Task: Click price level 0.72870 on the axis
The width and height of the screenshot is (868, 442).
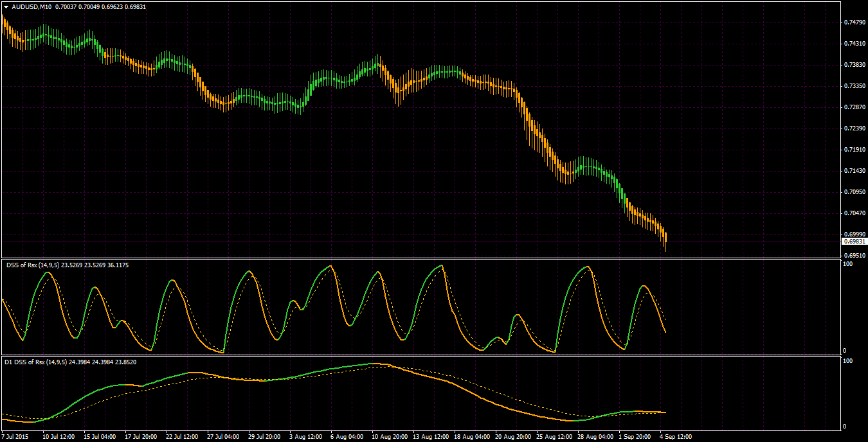Action: (854, 107)
